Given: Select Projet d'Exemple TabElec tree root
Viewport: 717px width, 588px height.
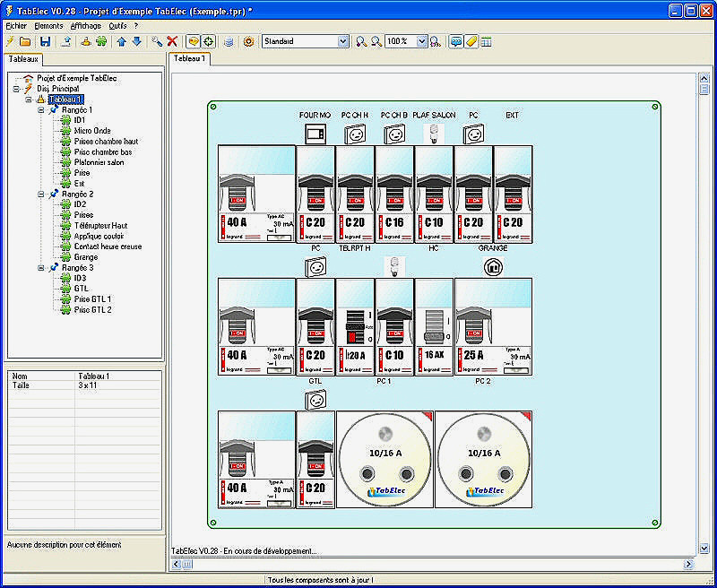Looking at the screenshot, I should click(76, 78).
